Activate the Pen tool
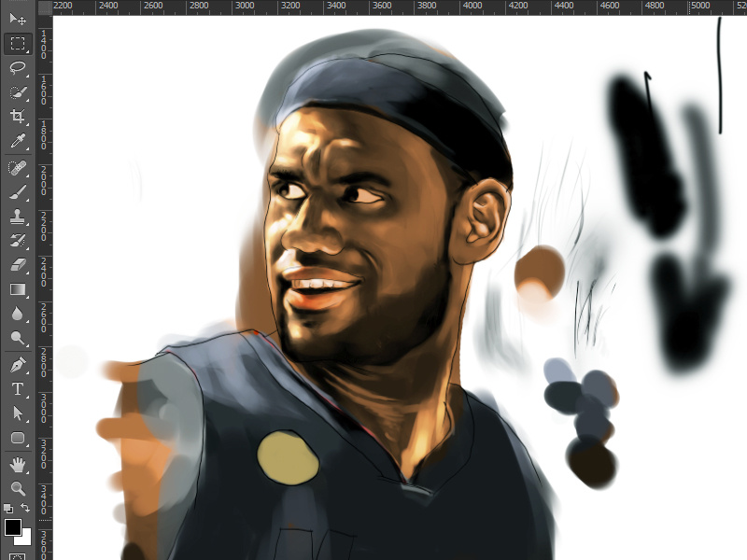Image resolution: width=747 pixels, height=560 pixels. (x=18, y=365)
